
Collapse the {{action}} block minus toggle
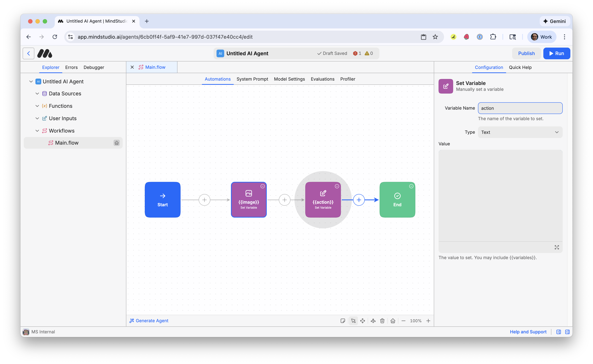click(x=337, y=186)
